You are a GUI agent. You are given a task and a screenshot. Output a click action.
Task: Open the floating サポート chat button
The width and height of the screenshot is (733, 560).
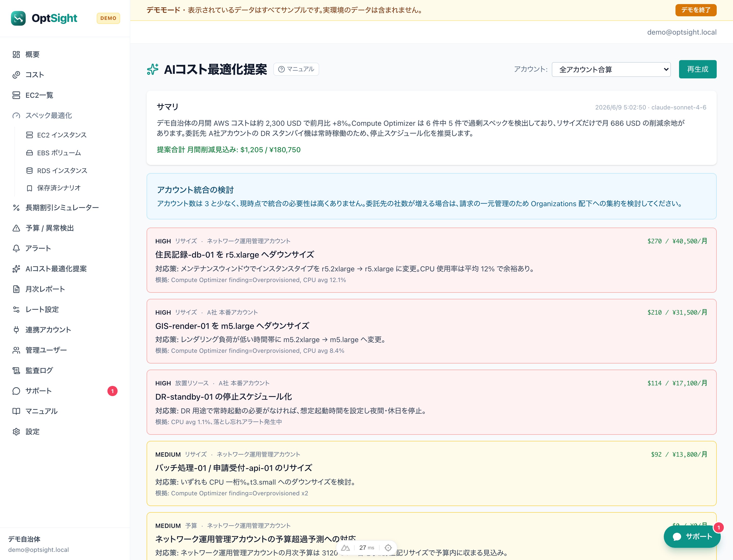[x=692, y=536]
